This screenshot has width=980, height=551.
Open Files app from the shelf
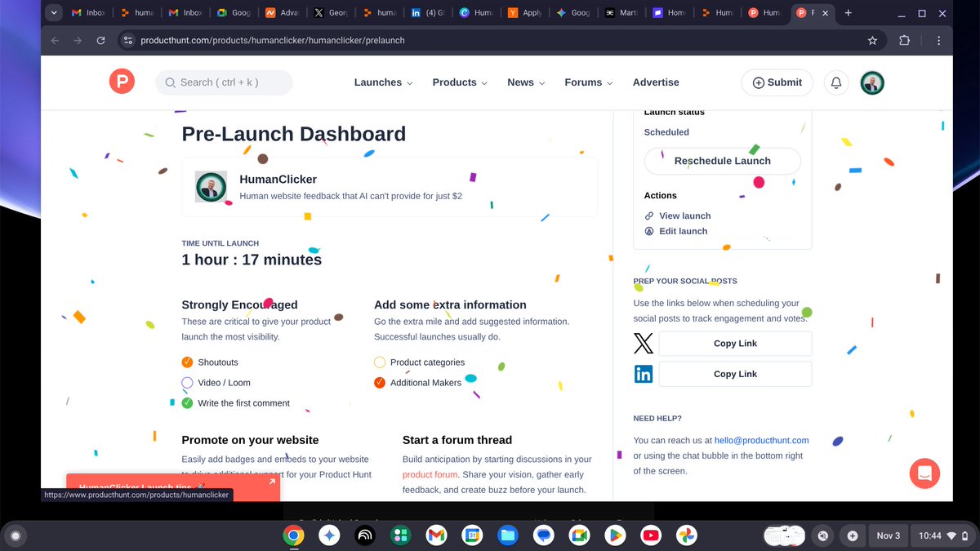(x=508, y=535)
